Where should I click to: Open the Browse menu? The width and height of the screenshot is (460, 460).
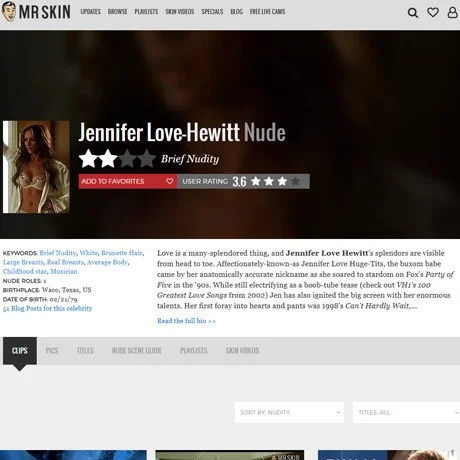[117, 12]
